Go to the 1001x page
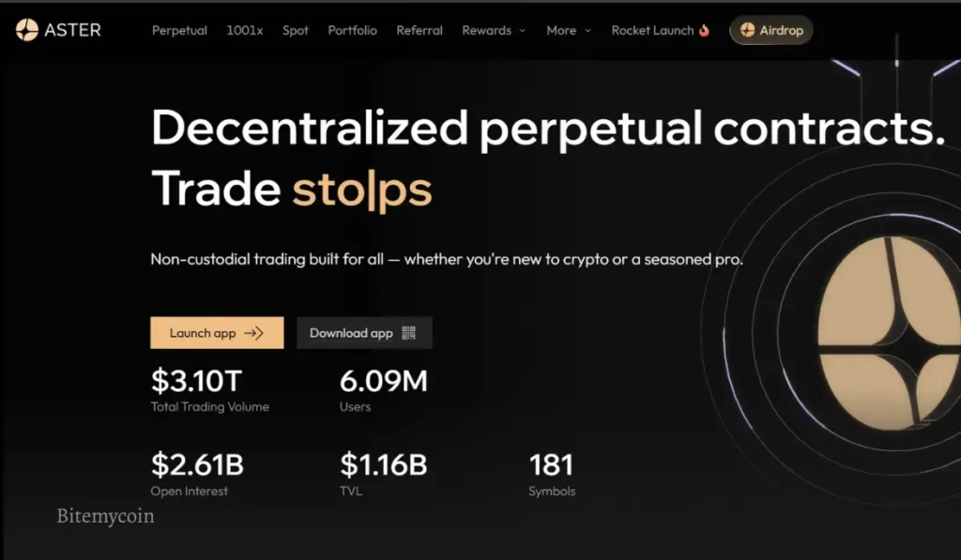Viewport: 961px width, 560px height. coord(245,30)
